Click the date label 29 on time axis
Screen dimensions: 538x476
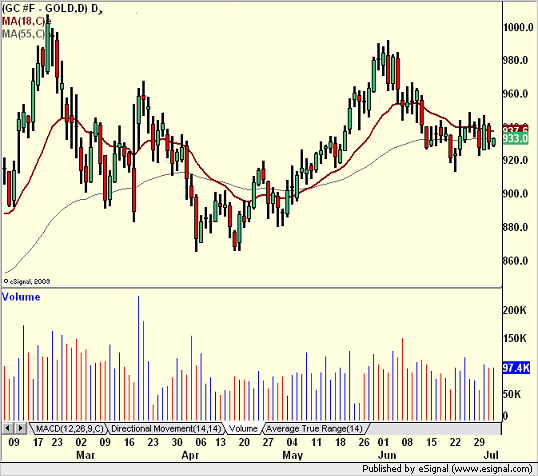pos(479,442)
